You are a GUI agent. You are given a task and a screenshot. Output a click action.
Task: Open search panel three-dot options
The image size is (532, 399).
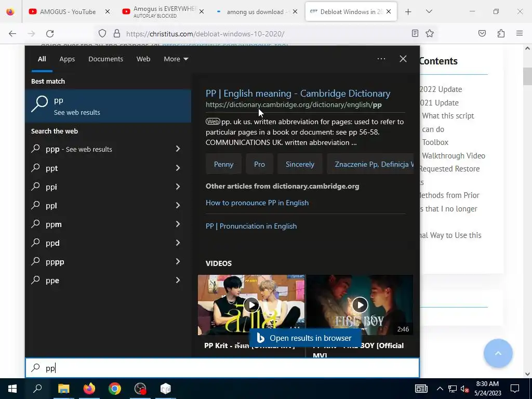coord(381,59)
